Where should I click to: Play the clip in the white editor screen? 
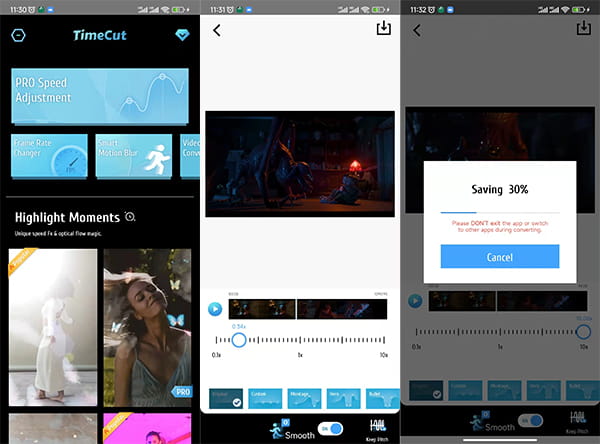[x=215, y=309]
